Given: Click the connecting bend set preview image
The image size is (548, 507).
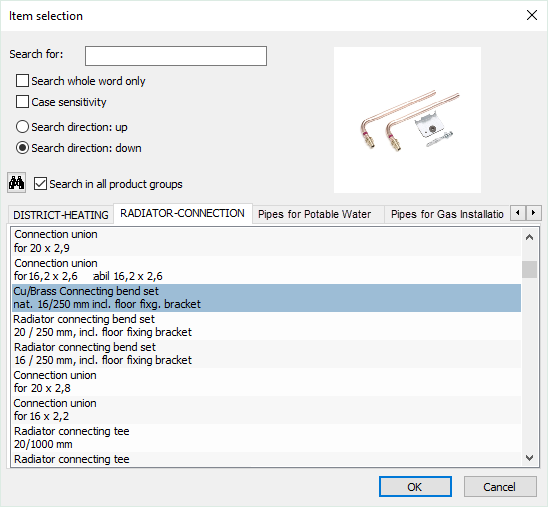Looking at the screenshot, I should (x=407, y=120).
